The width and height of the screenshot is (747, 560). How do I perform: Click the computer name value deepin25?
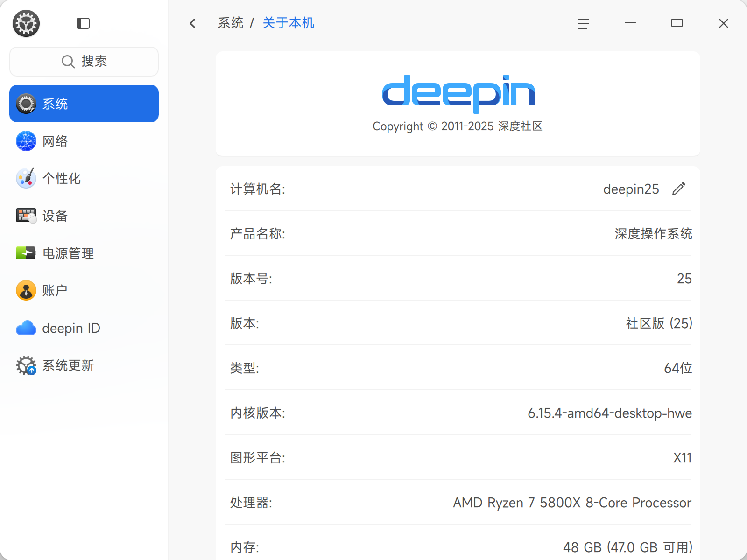(631, 189)
